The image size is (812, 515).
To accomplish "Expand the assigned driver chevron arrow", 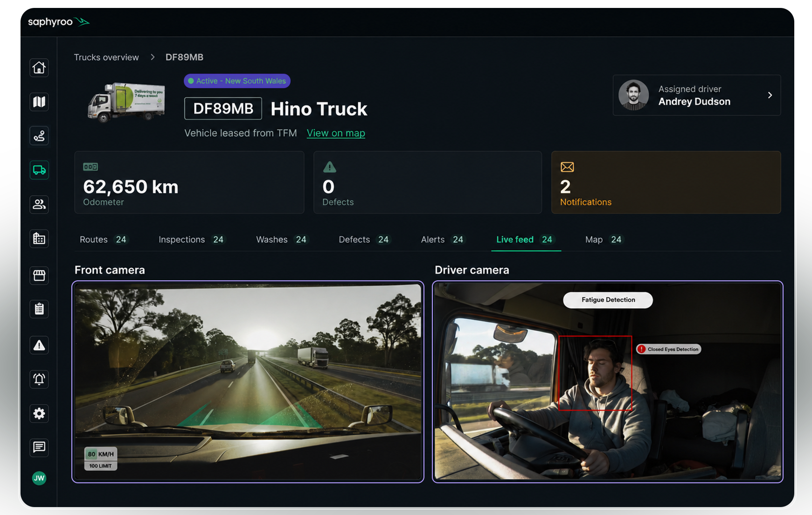I will (770, 95).
